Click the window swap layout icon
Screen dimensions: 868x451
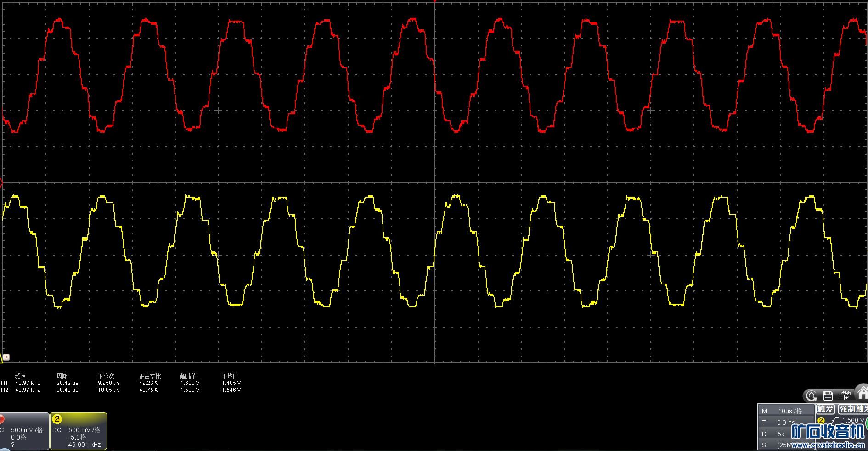845,395
